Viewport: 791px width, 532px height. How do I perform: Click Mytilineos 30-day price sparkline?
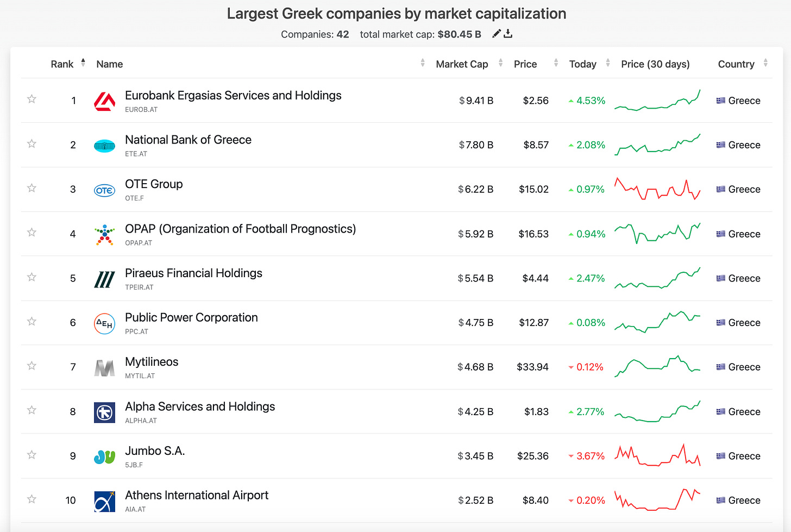[657, 366]
